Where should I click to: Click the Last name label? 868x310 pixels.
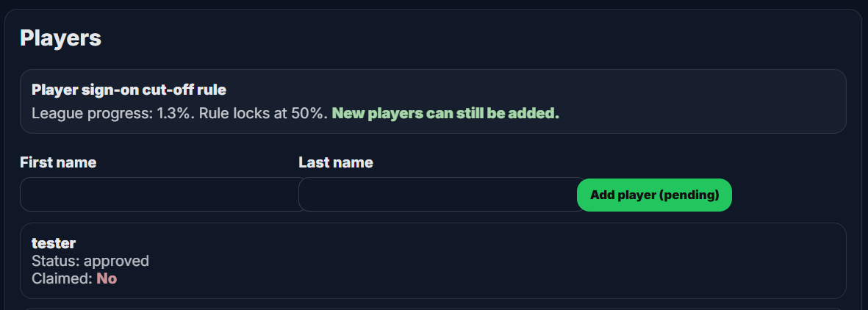(336, 162)
